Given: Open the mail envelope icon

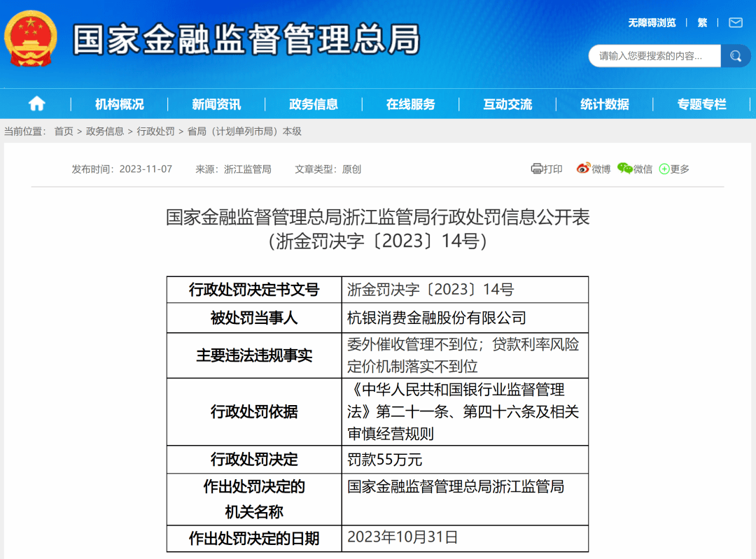Looking at the screenshot, I should click(735, 22).
